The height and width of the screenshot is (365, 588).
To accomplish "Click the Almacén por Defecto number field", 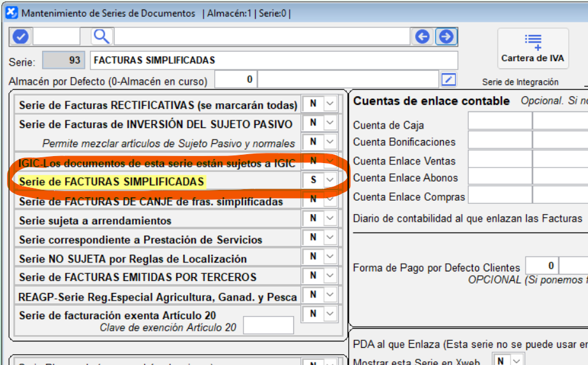I will 236,80.
